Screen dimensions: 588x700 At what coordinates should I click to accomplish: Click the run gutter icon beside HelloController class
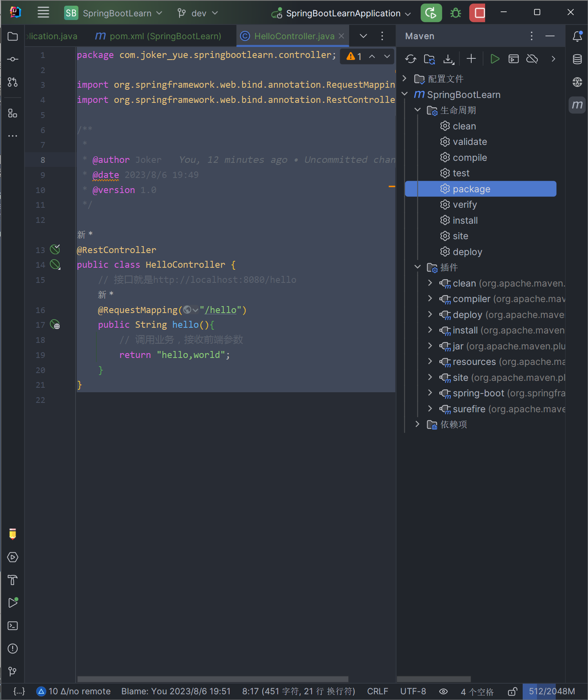(x=55, y=264)
